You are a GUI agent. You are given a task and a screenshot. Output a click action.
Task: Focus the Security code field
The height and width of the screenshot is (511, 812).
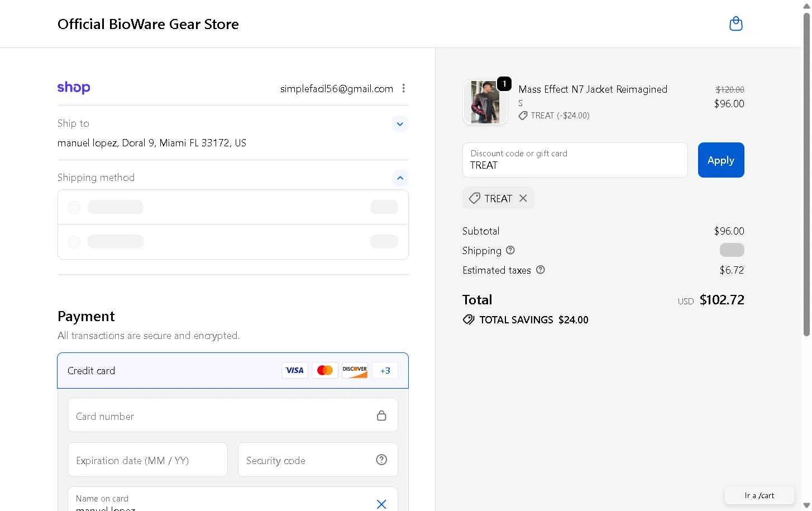[x=318, y=460]
